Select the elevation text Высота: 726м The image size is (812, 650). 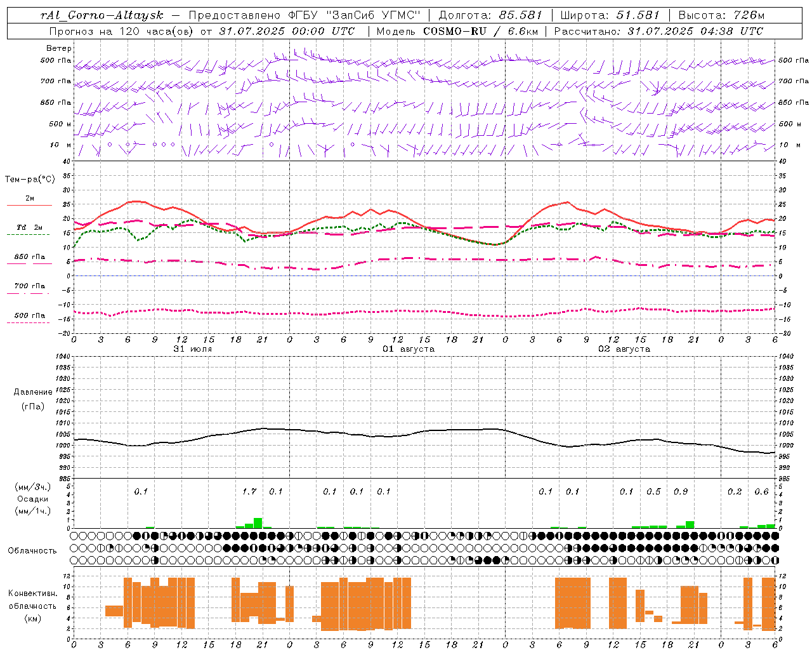(x=721, y=15)
